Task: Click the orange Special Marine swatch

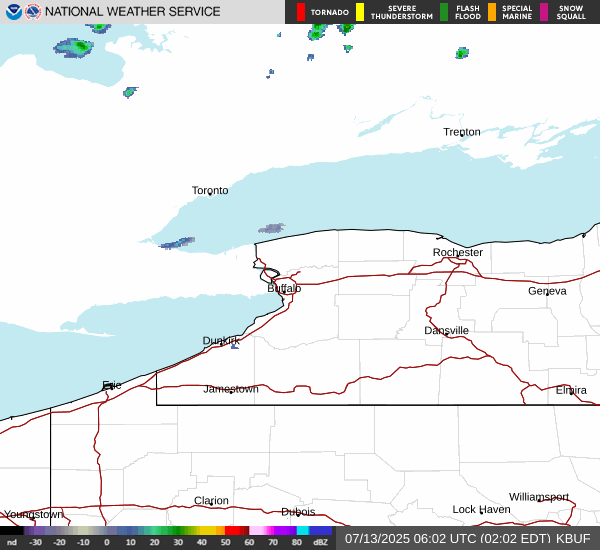Action: click(x=492, y=12)
